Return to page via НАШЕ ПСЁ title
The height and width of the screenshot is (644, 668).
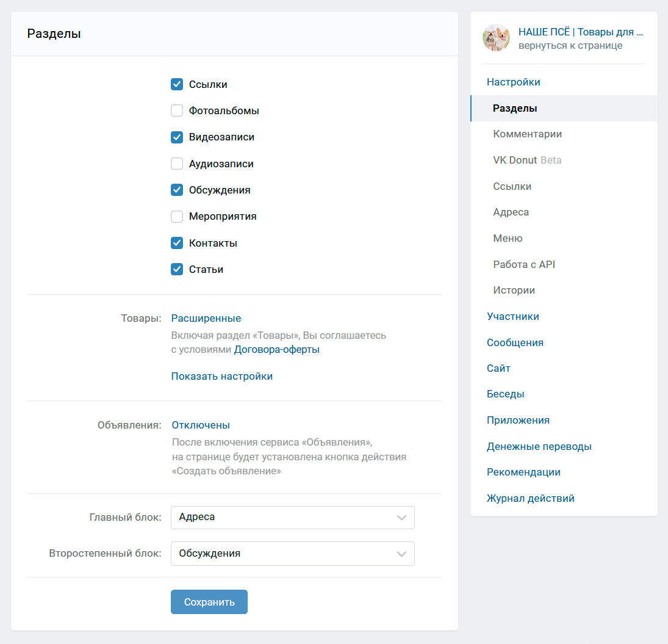pyautogui.click(x=581, y=32)
